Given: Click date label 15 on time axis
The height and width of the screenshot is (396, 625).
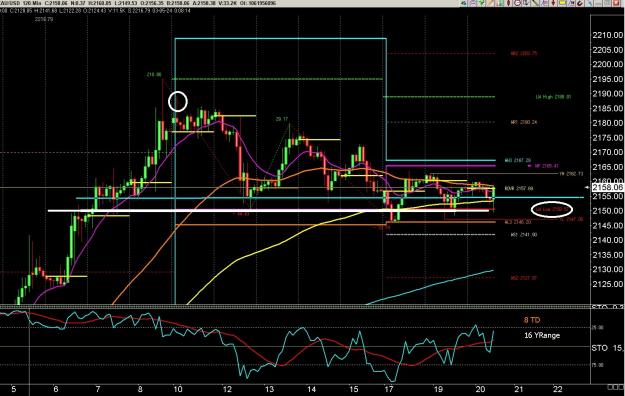Looking at the screenshot, I should [x=354, y=389].
